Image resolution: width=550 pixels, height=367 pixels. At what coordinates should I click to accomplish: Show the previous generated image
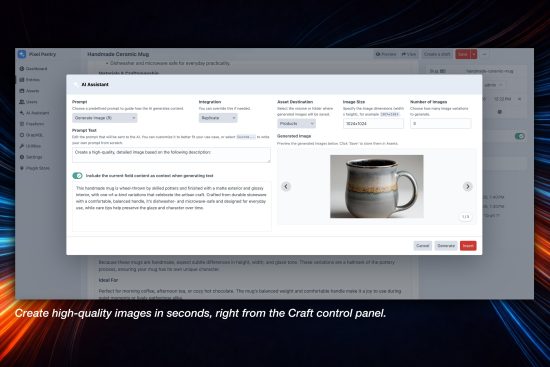pyautogui.click(x=286, y=186)
